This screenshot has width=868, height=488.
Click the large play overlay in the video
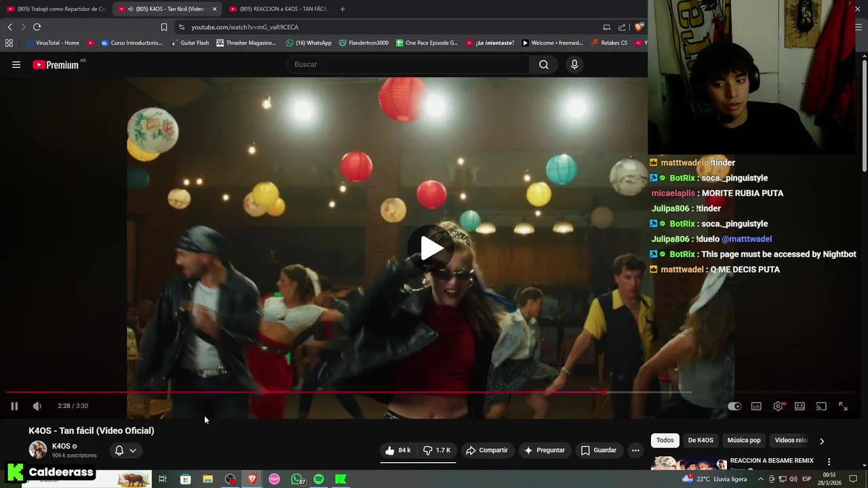(431, 248)
